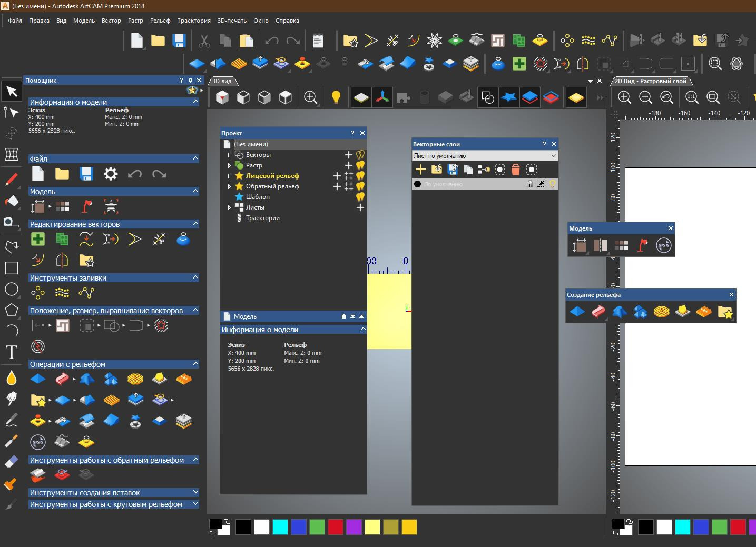Expand the Листы tree node
Screen dimensions: 756x547
click(229, 207)
